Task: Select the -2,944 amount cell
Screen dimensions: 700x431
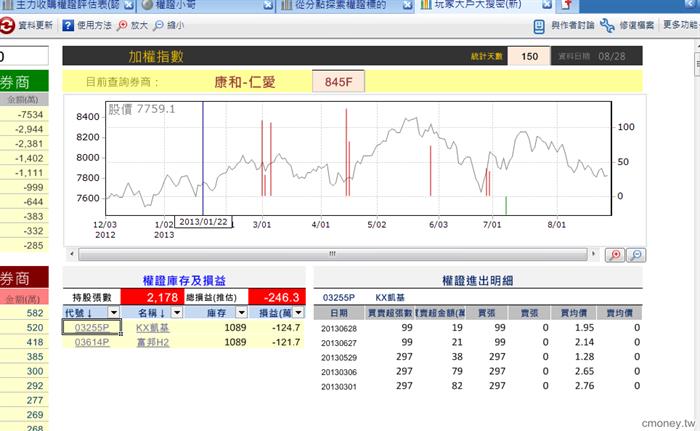Action: click(x=24, y=130)
